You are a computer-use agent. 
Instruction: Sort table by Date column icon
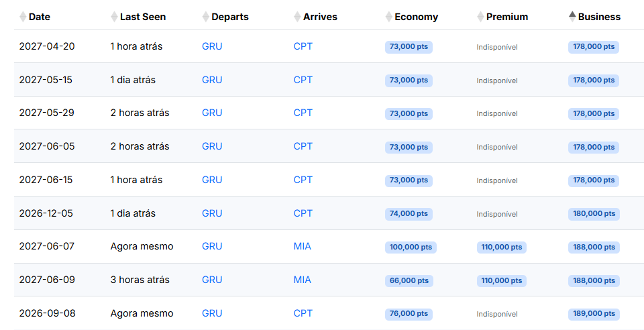pos(23,17)
